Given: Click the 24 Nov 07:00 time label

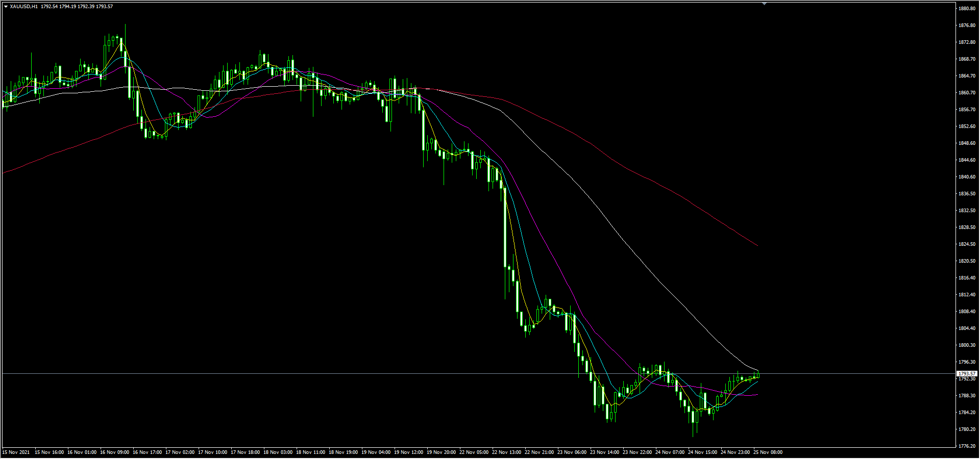Looking at the screenshot, I should pos(670,452).
